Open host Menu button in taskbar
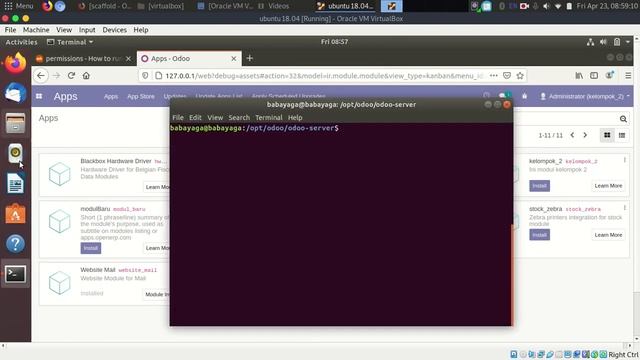The width and height of the screenshot is (640, 360). click(19, 6)
